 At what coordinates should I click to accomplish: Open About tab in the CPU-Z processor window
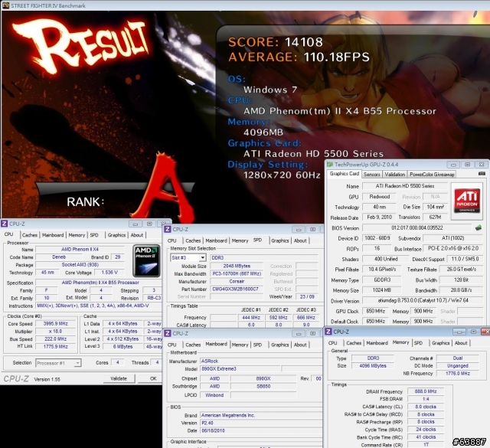click(x=137, y=235)
